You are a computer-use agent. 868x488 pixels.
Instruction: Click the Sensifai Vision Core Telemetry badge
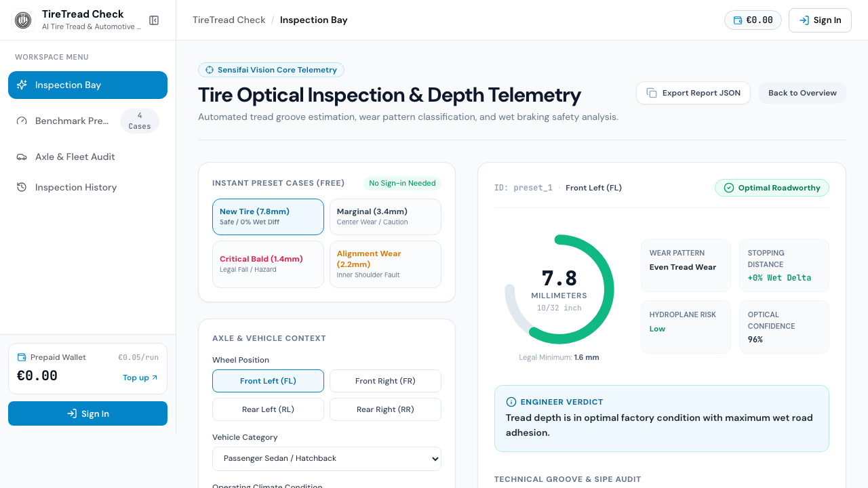[271, 70]
